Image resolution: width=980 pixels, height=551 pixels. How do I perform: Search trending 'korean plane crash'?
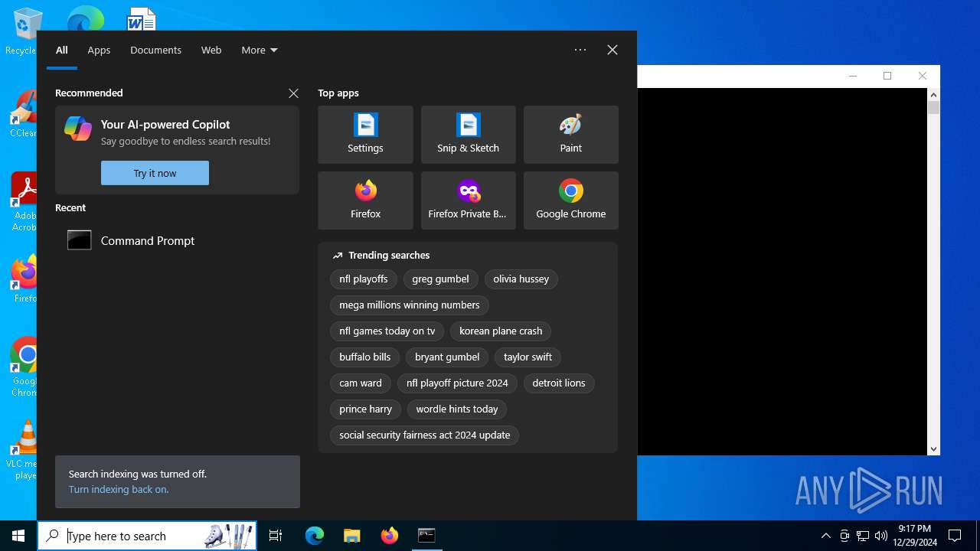501,331
